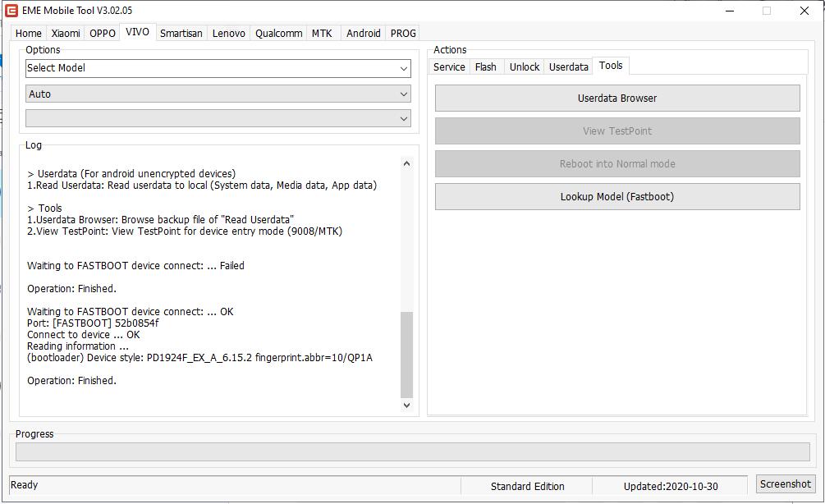Open the Smartisan tab
The width and height of the screenshot is (825, 504).
coord(181,33)
